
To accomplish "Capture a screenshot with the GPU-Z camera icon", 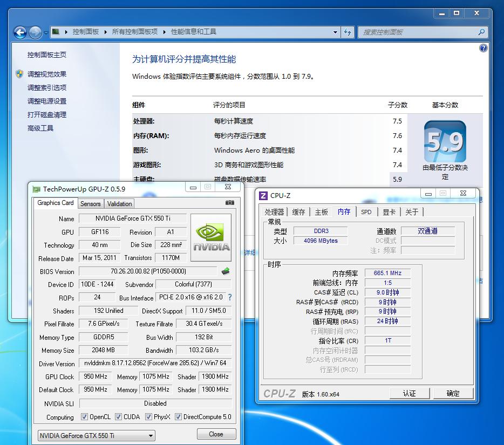I will coord(229,203).
